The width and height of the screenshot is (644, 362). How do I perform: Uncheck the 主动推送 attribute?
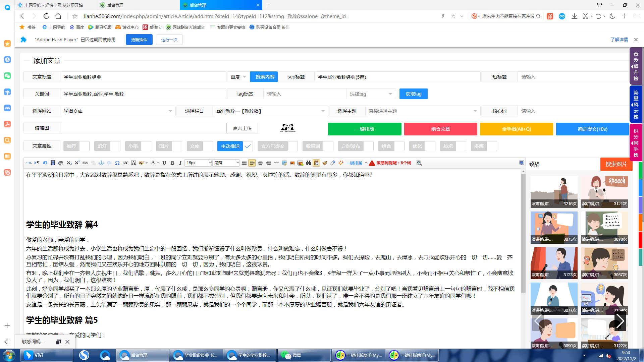[x=235, y=146]
